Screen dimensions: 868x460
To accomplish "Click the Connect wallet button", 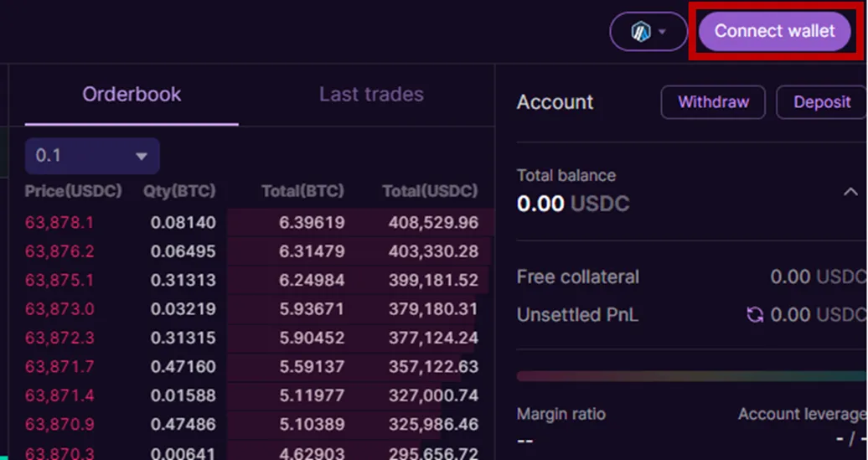I will pos(774,31).
